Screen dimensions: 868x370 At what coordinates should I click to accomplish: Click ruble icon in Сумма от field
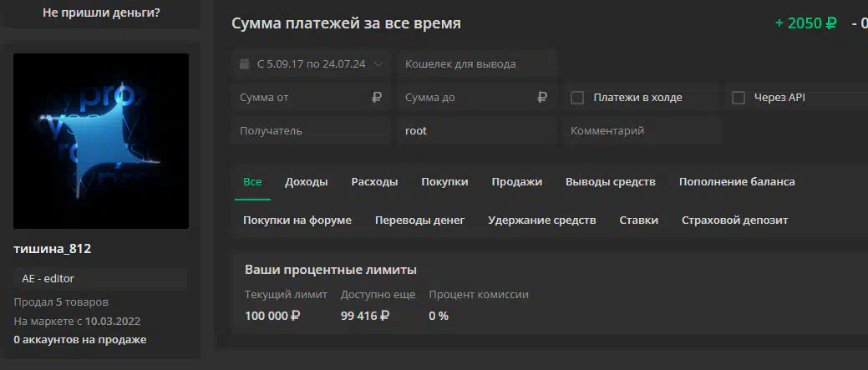pos(377,98)
